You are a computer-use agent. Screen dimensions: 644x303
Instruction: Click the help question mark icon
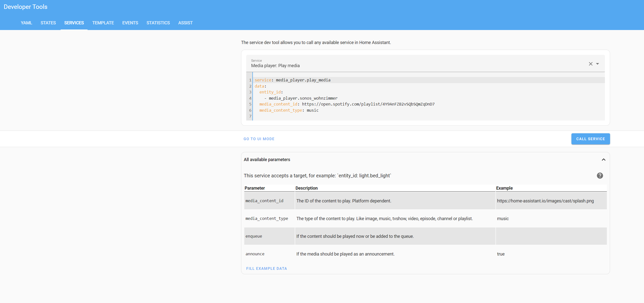600,176
